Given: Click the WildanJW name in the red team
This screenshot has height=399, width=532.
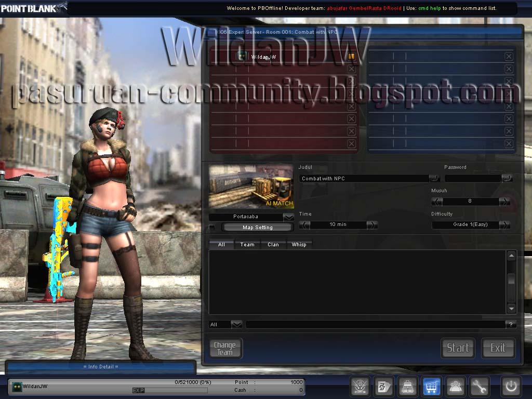Looking at the screenshot, I should (263, 57).
